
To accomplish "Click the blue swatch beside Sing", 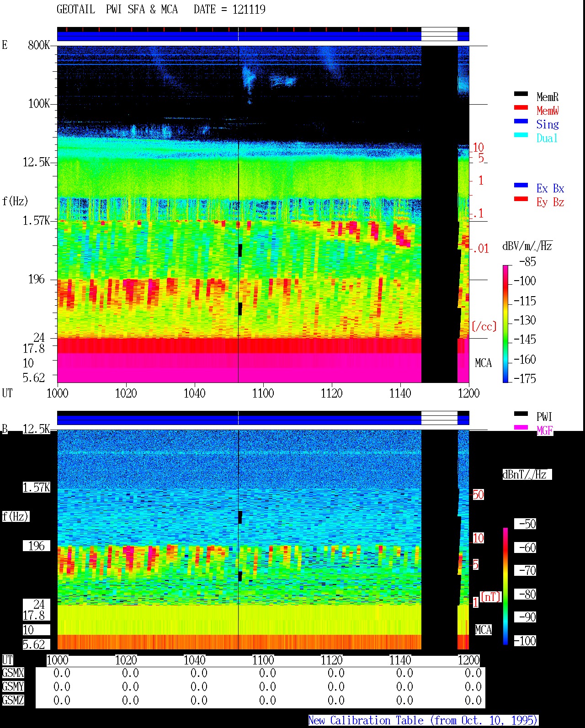I will coord(521,121).
